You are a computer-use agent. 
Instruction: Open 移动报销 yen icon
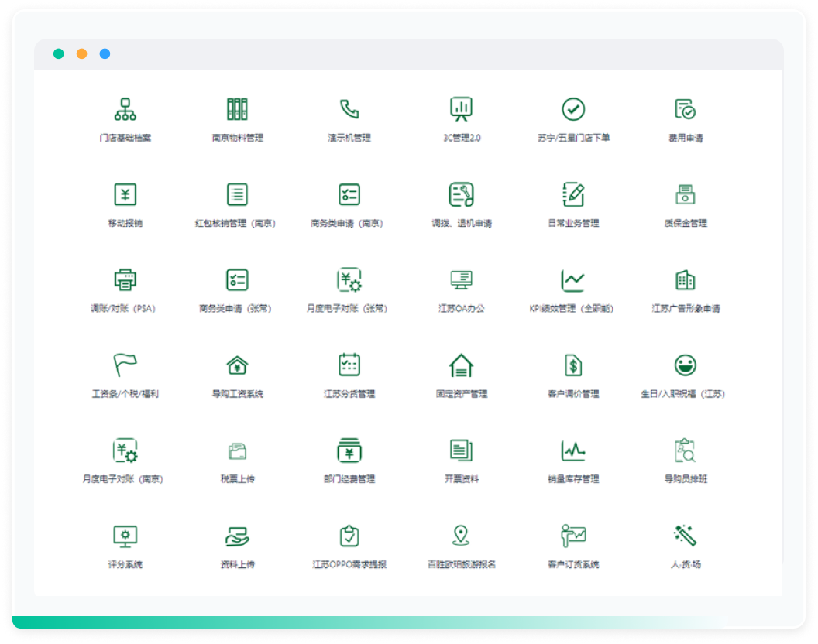125,194
